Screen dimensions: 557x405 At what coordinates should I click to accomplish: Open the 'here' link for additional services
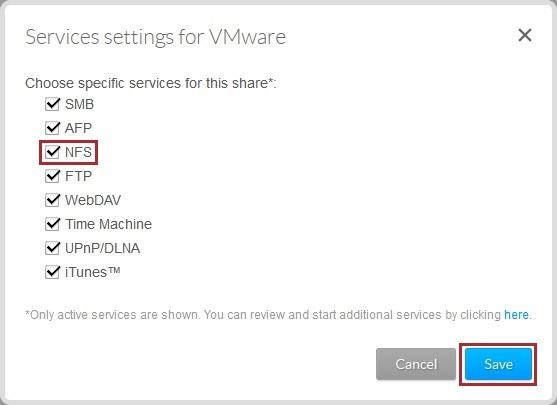point(517,315)
